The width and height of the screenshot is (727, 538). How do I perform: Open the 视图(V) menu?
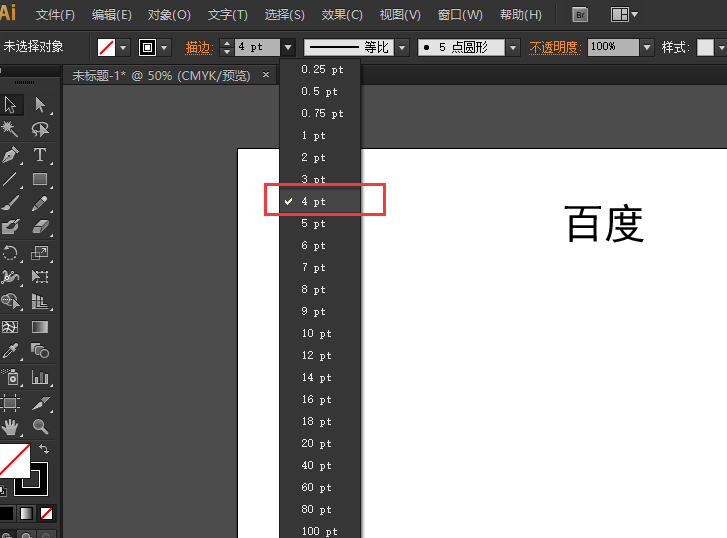[x=400, y=15]
